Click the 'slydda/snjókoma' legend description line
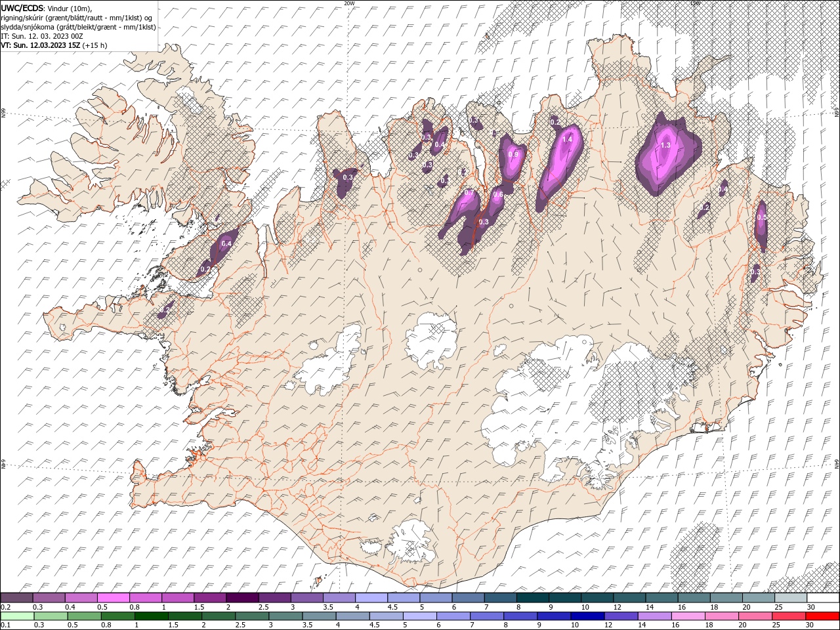This screenshot has height=630, width=840. [78, 26]
